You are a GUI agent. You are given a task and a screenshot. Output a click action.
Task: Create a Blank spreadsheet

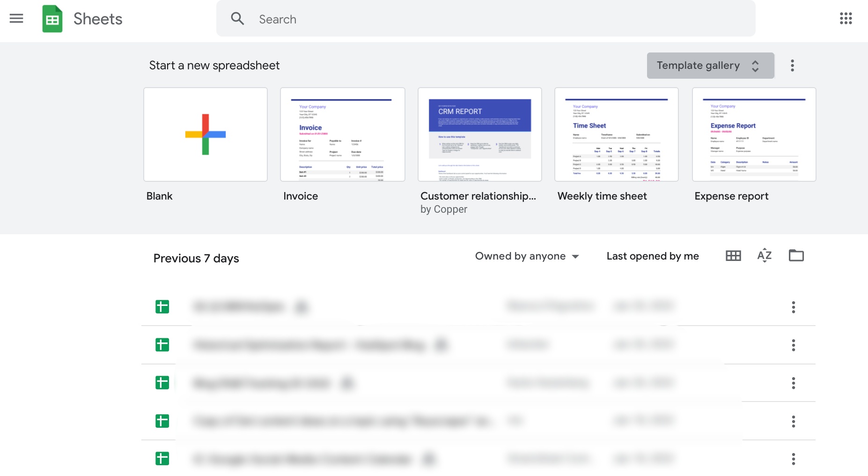tap(205, 134)
